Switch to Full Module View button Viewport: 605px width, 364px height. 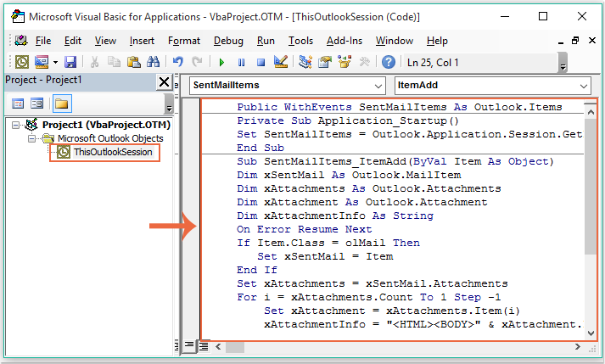pos(204,344)
